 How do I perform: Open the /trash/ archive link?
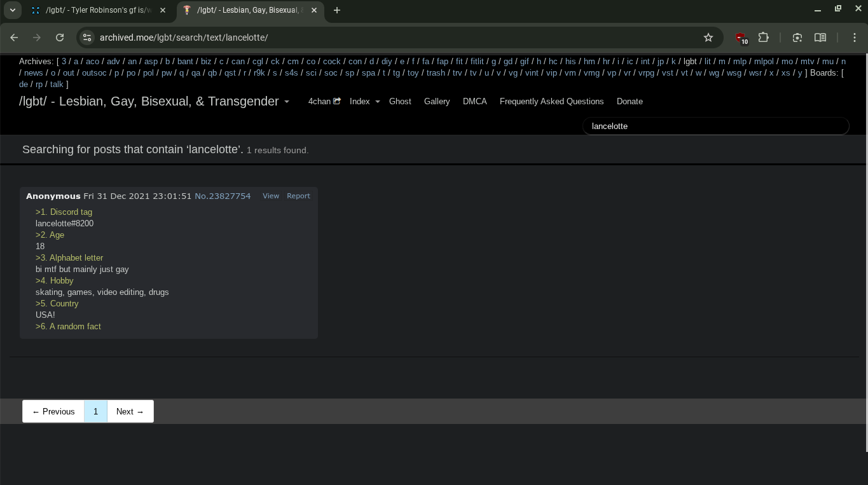436,73
